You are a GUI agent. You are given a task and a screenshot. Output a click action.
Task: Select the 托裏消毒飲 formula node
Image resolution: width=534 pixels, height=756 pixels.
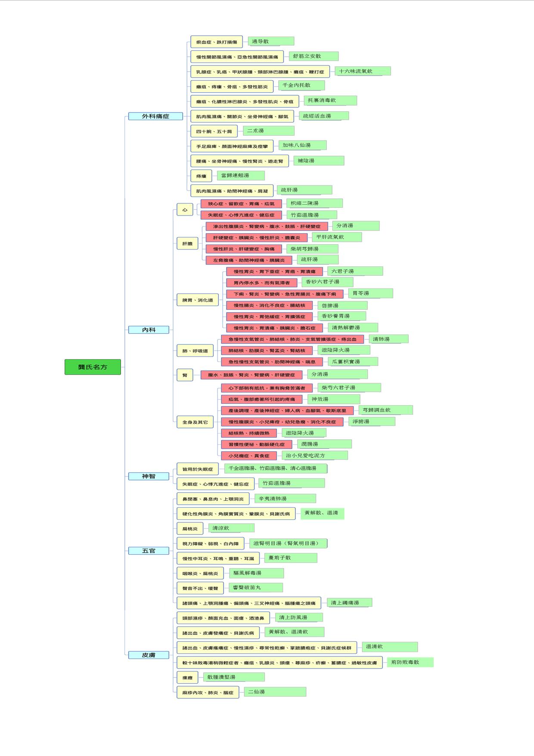click(x=330, y=100)
